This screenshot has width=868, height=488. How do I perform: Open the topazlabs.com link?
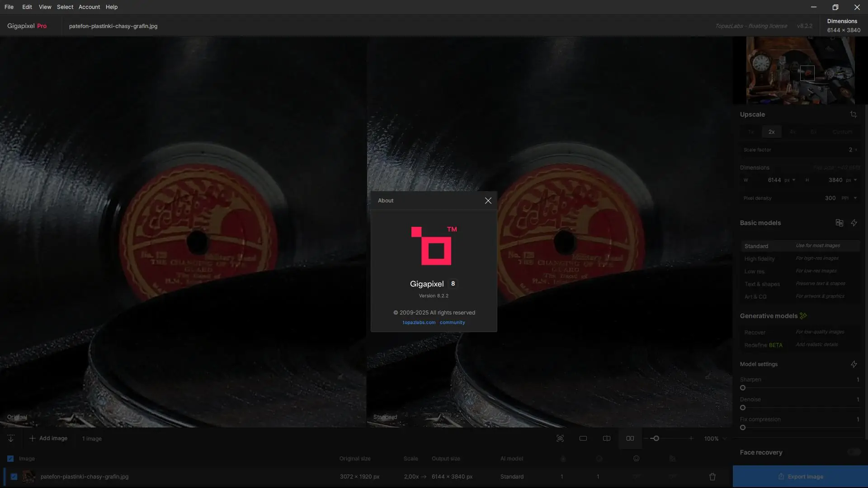coord(419,323)
